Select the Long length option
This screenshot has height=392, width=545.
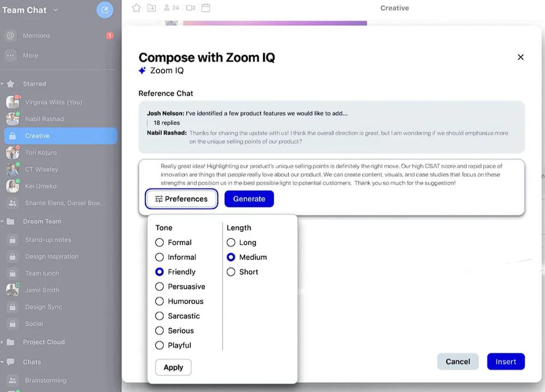point(231,242)
